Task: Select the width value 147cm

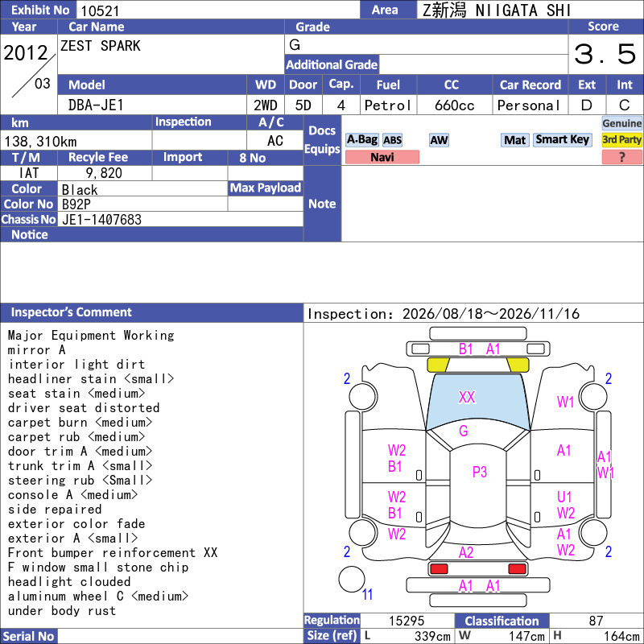Action: (526, 636)
